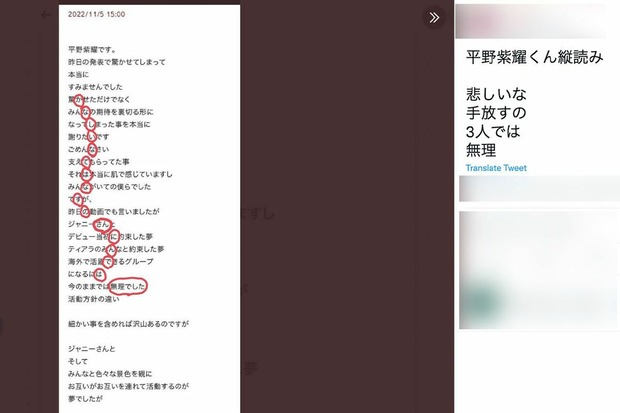Click the tweet heading 平野紫耀くん縦読み
This screenshot has height=413, width=620.
(x=535, y=57)
